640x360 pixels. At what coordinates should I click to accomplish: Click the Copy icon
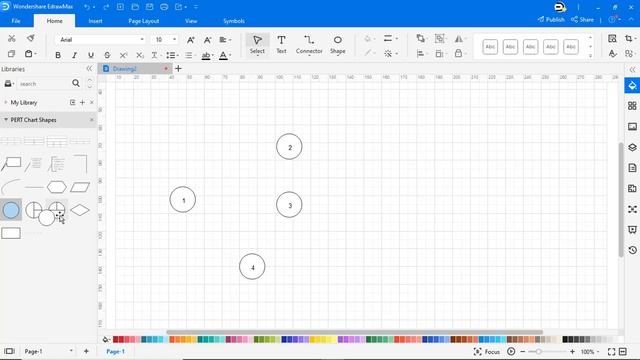pos(11,54)
